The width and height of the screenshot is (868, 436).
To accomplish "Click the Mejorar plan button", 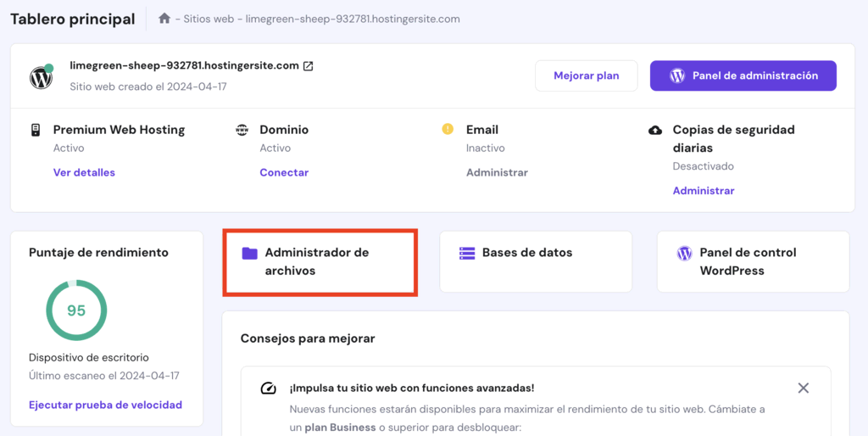I will [x=587, y=75].
